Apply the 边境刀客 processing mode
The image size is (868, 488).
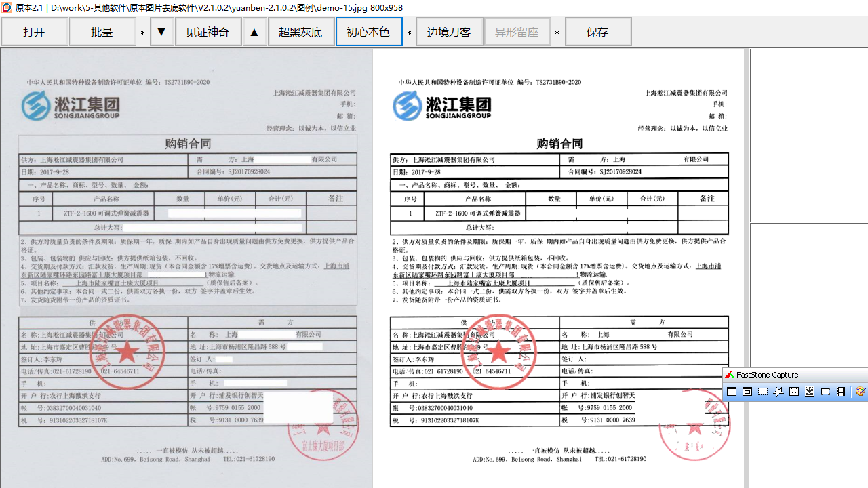coord(449,31)
